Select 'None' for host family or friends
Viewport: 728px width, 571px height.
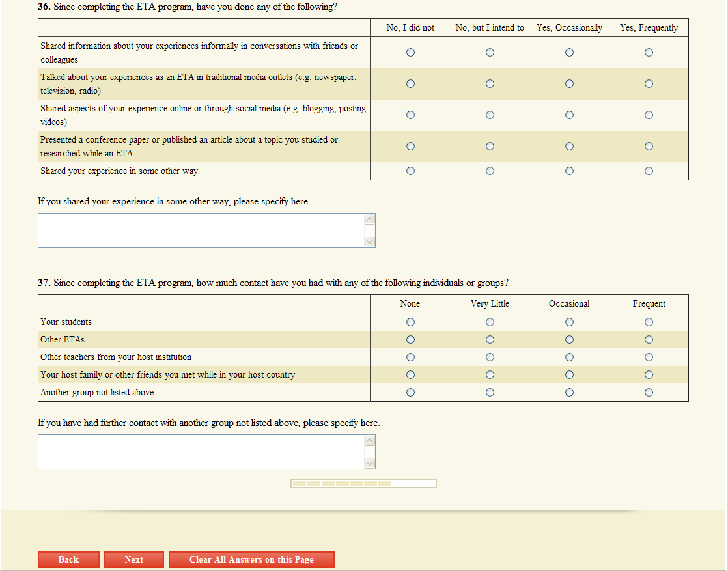[x=410, y=375]
